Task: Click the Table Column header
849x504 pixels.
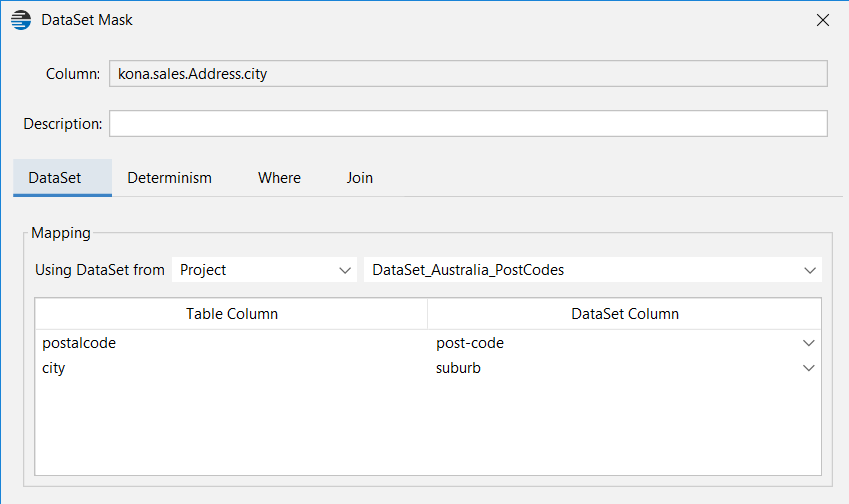Action: point(232,313)
